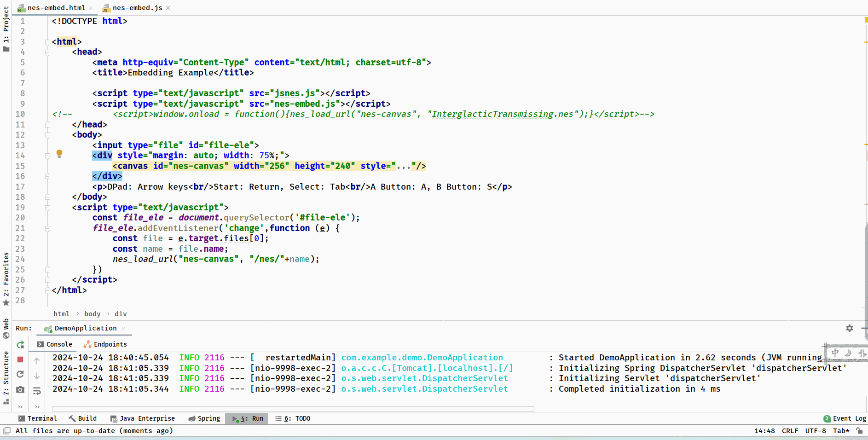
Task: Rerun DemoApplication with the green rerun icon
Action: (x=20, y=344)
